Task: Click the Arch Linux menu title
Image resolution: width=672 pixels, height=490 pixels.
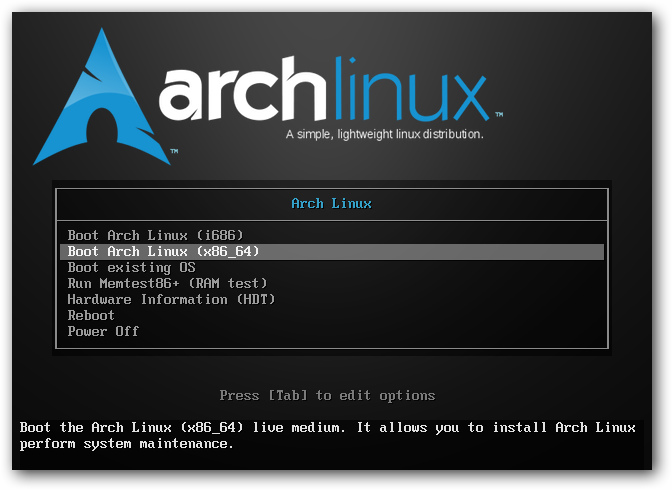Action: [x=331, y=204]
